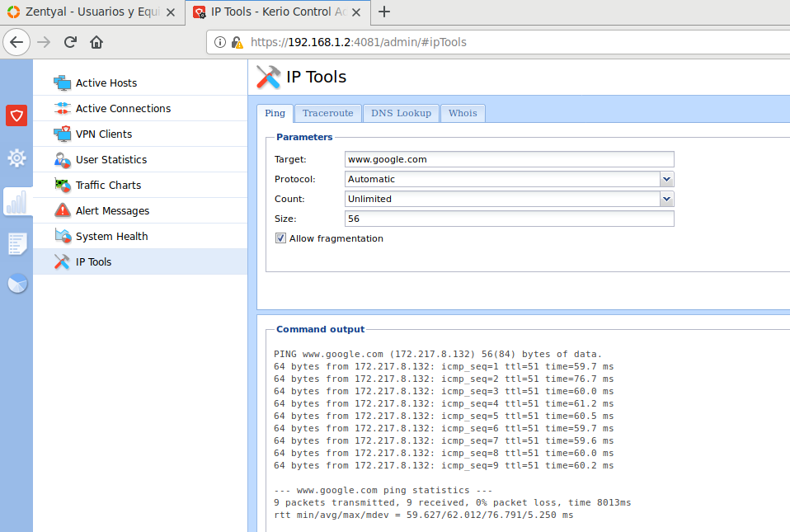Click the Traffic Charts icon
790x532 pixels.
tap(63, 186)
